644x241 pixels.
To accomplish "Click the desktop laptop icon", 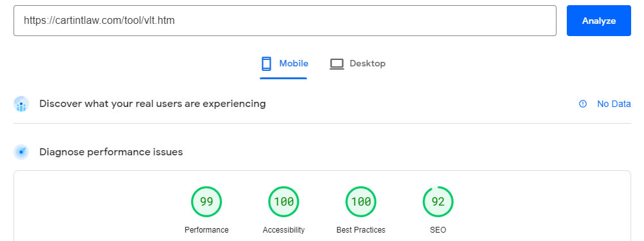I will pyautogui.click(x=336, y=64).
